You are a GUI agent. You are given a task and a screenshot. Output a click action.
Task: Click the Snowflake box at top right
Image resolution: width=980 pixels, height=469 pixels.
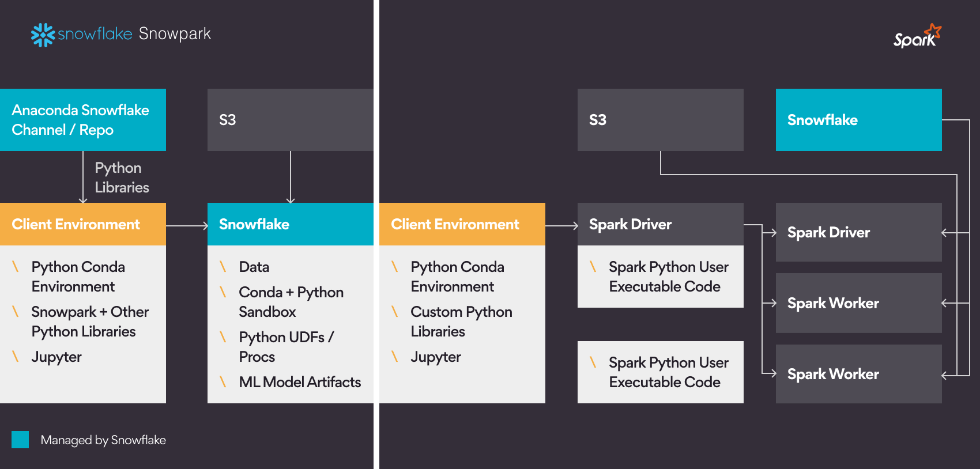(x=858, y=120)
